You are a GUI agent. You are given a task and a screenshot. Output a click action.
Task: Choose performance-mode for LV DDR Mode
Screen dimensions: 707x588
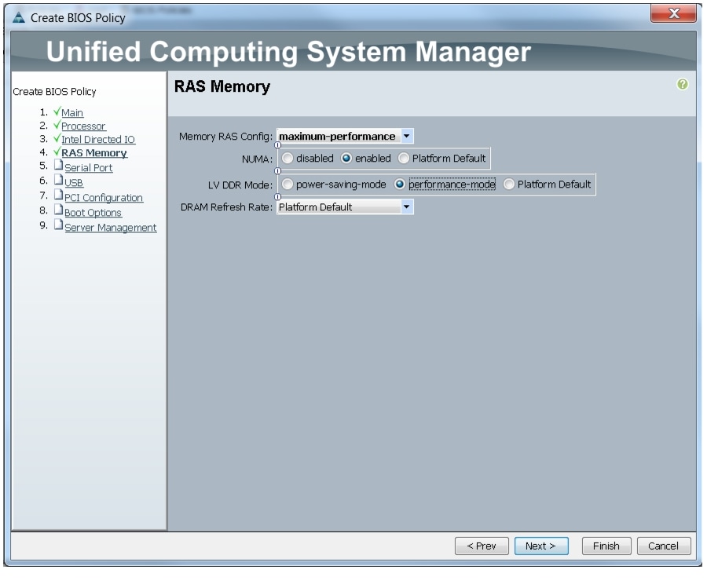(x=400, y=184)
